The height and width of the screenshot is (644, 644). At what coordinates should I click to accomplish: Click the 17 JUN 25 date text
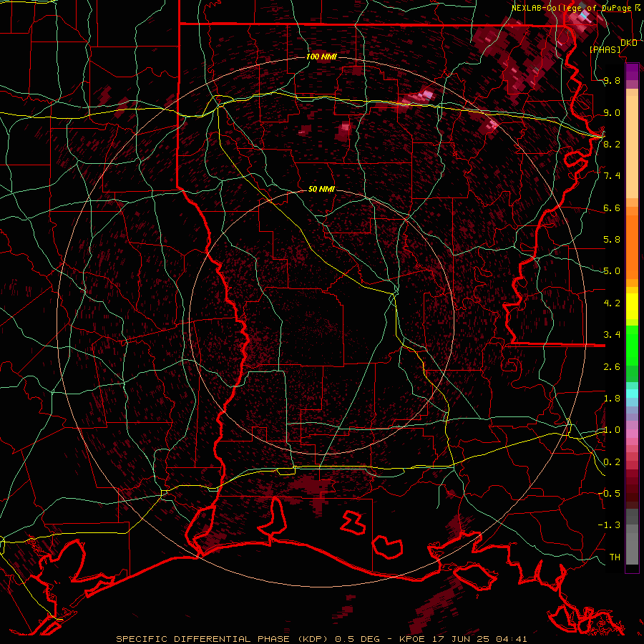[460, 639]
